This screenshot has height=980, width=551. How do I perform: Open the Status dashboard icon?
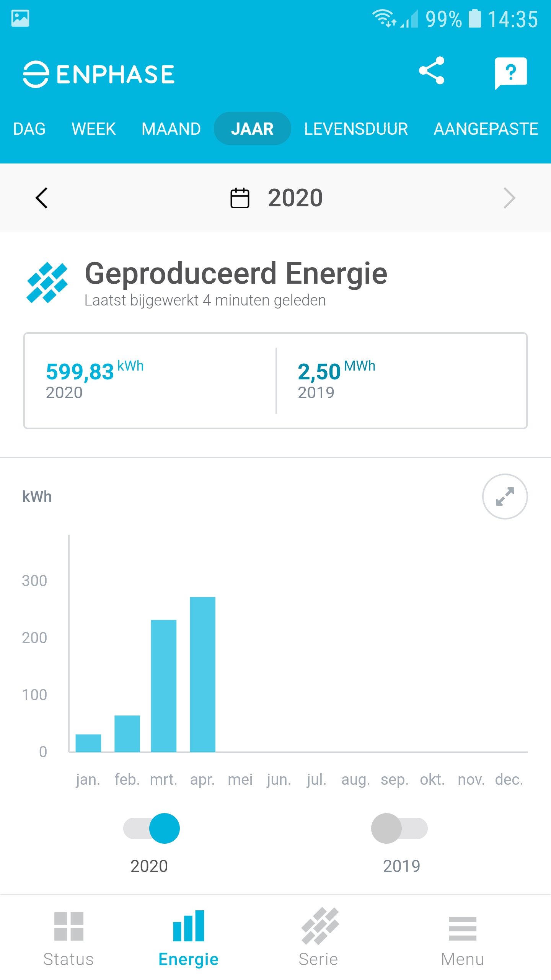tap(69, 926)
